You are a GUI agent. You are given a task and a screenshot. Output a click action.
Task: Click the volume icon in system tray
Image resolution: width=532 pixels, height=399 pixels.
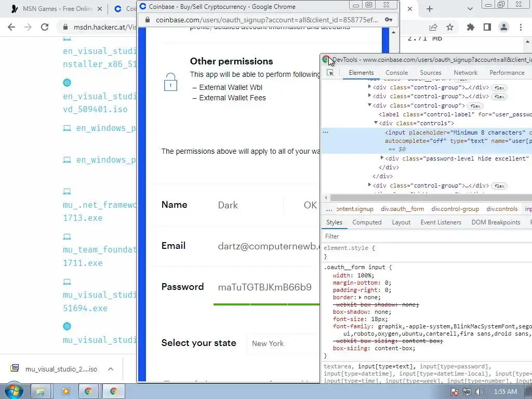click(x=479, y=392)
